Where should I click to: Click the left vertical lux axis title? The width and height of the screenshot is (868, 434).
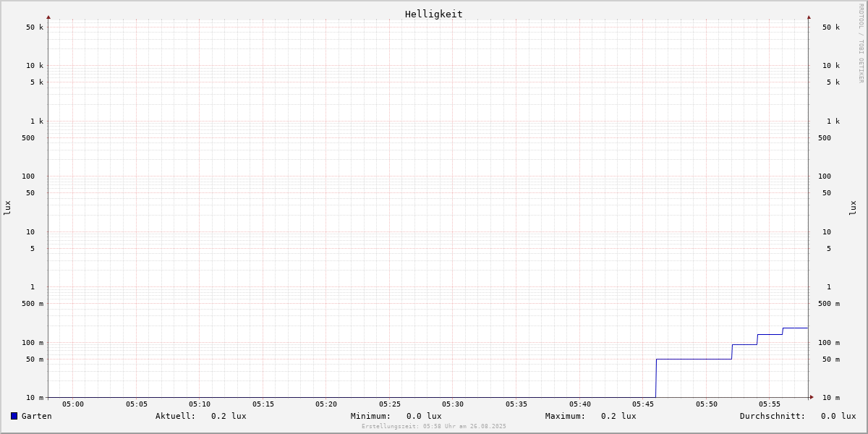pos(7,208)
